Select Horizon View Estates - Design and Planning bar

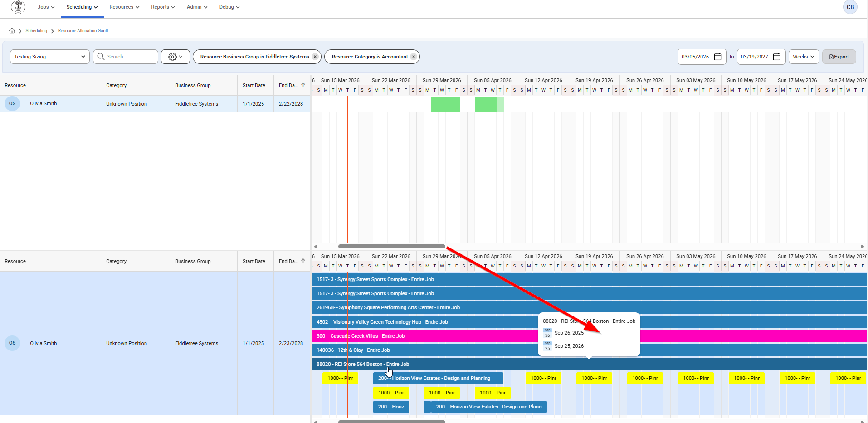438,378
